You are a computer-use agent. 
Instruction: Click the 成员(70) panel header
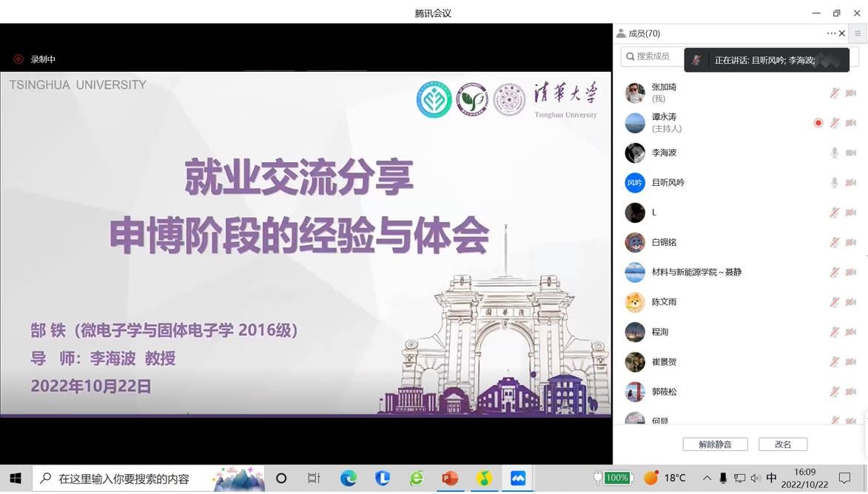click(x=644, y=33)
